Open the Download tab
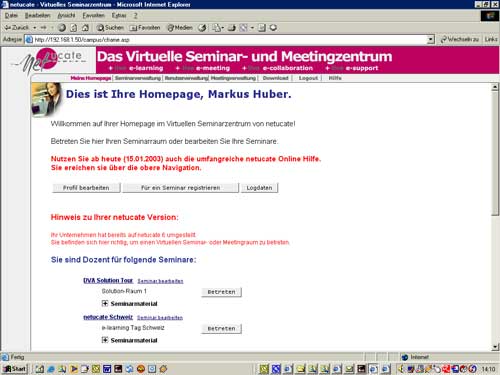The width and height of the screenshot is (500, 375). click(275, 78)
